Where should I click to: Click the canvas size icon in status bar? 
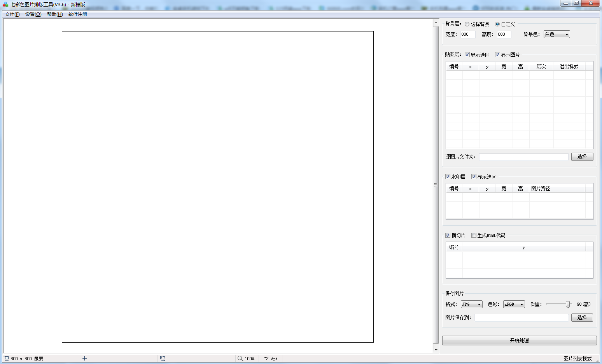click(6, 358)
